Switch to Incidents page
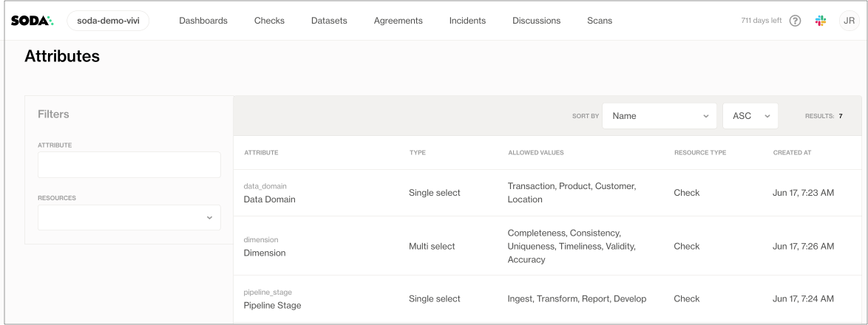Screen dimensions: 868x325 pos(467,21)
